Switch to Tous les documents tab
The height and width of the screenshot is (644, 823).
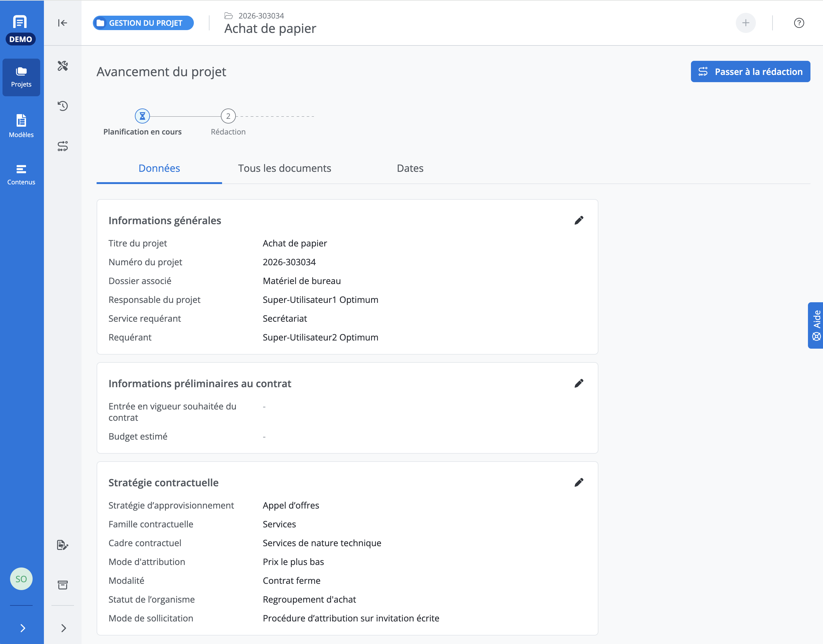coord(284,168)
